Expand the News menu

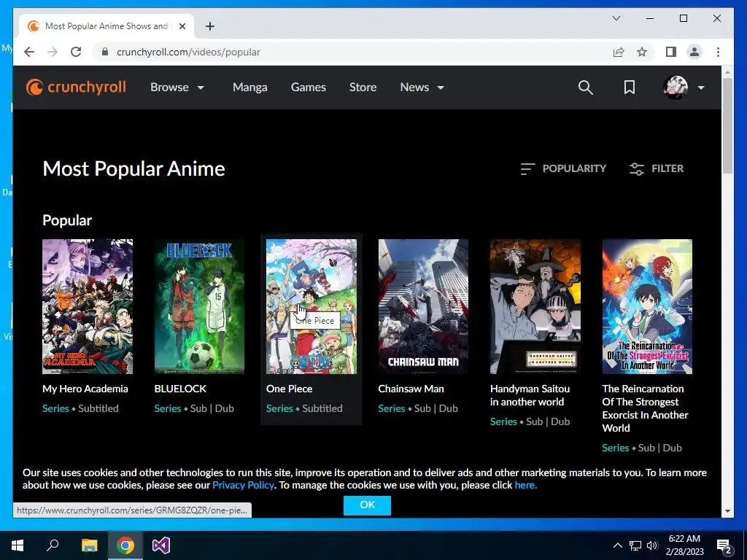coord(422,87)
